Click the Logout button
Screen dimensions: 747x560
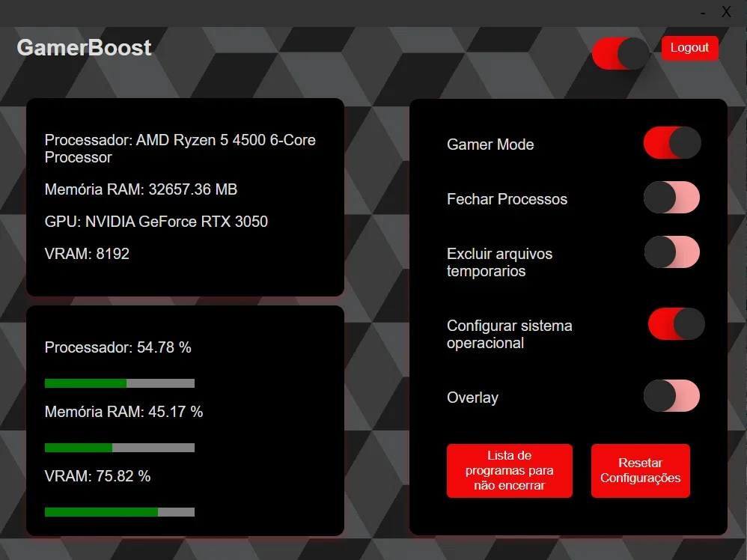click(x=689, y=48)
